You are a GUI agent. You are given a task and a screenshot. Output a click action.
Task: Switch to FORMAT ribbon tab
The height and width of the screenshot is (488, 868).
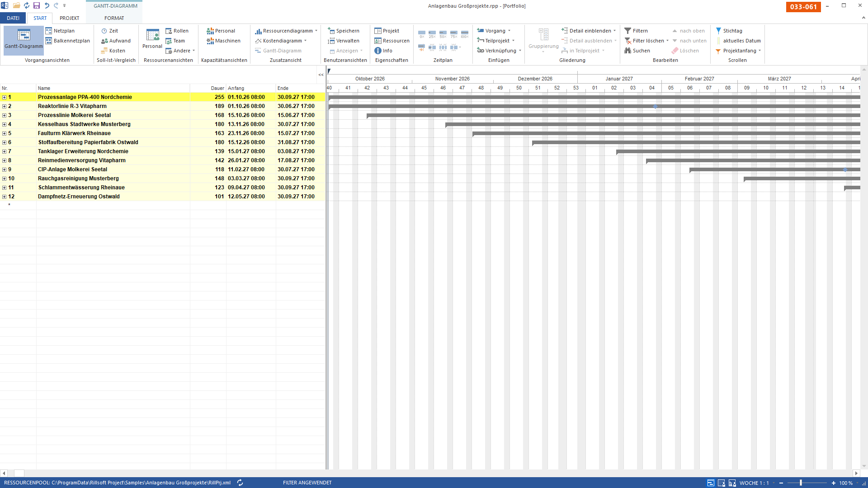click(x=114, y=18)
